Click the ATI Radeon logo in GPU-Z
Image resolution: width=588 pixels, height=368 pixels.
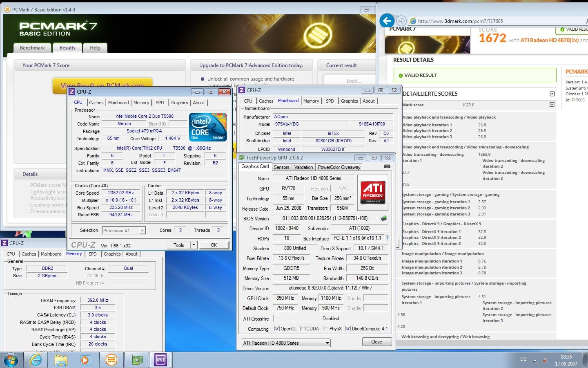373,193
